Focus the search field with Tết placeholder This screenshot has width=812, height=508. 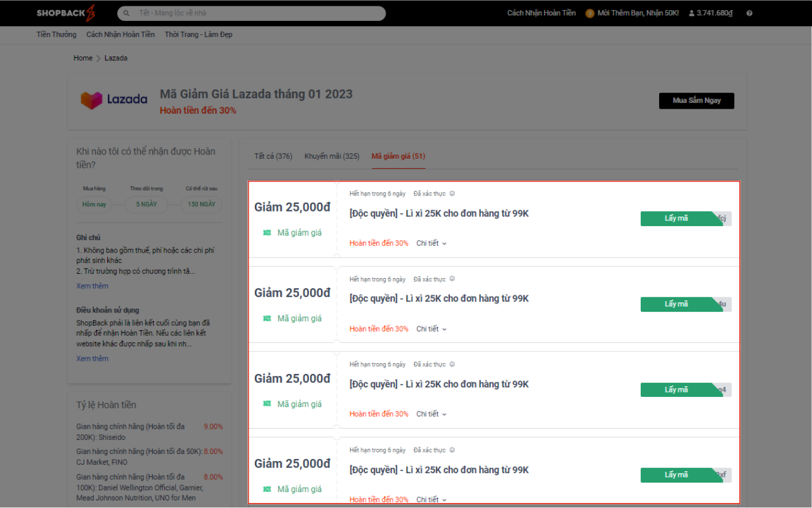point(251,13)
